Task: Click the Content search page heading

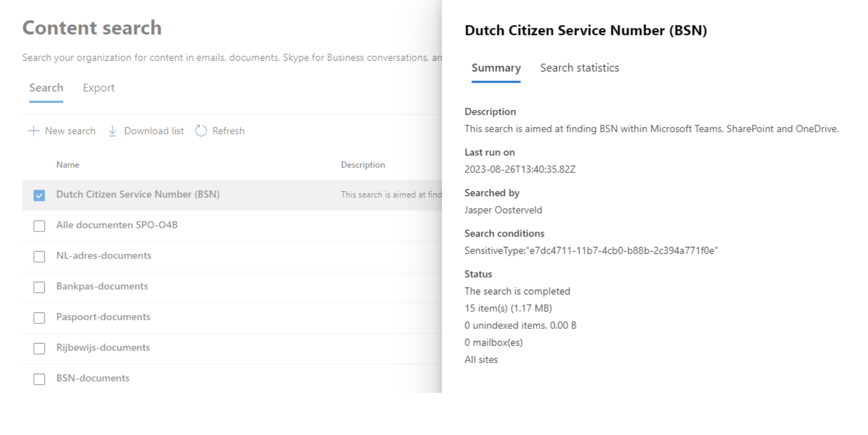Action: 92,27
